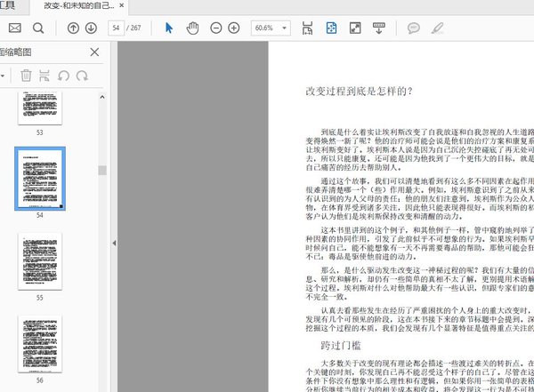This screenshot has height=392, width=534.
Task: Add a comment with speech bubble icon
Action: click(x=413, y=28)
